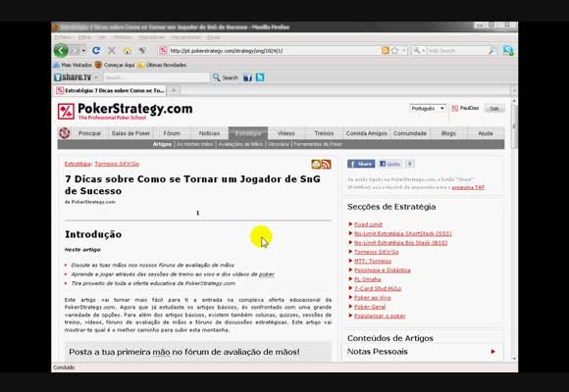
Task: Open the Notícias nav tab
Action: pyautogui.click(x=209, y=133)
